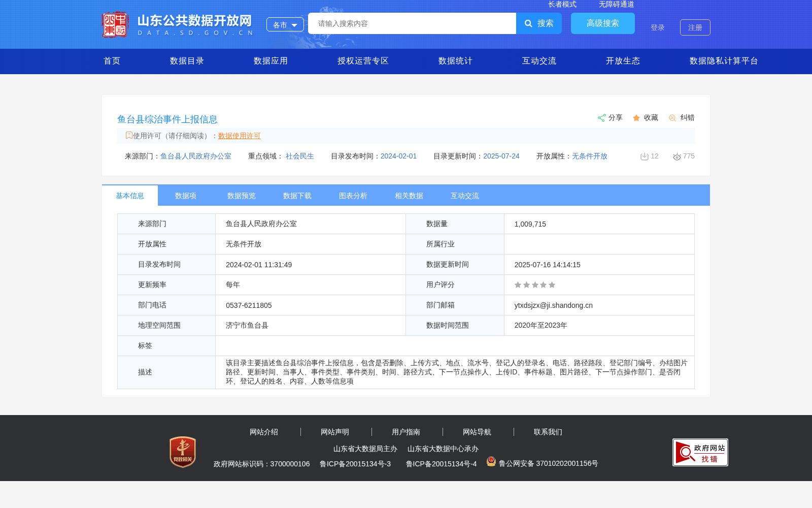812x508 pixels.
Task: Click the magnifier icon in search button
Action: pos(528,23)
